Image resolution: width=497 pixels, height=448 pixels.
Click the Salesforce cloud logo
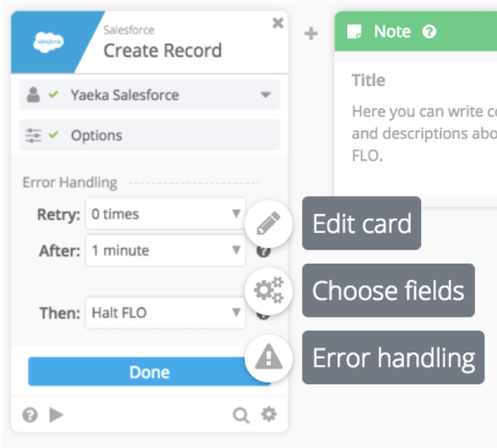[x=48, y=42]
